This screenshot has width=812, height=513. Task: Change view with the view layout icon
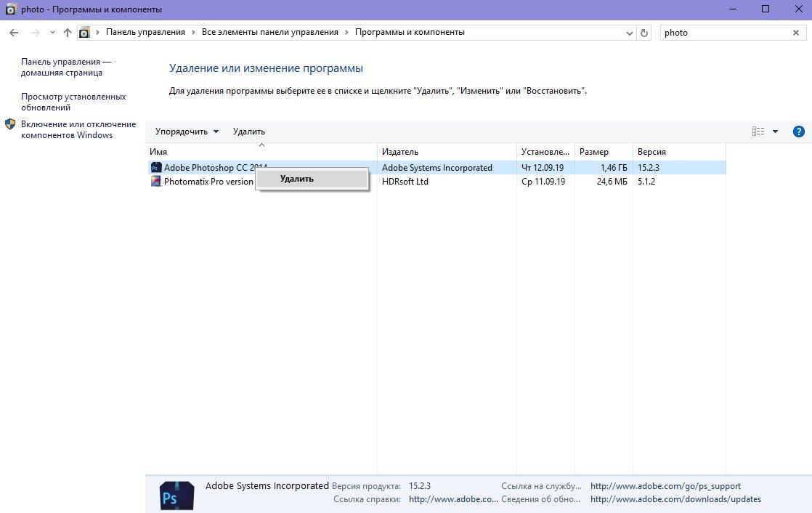coord(758,132)
